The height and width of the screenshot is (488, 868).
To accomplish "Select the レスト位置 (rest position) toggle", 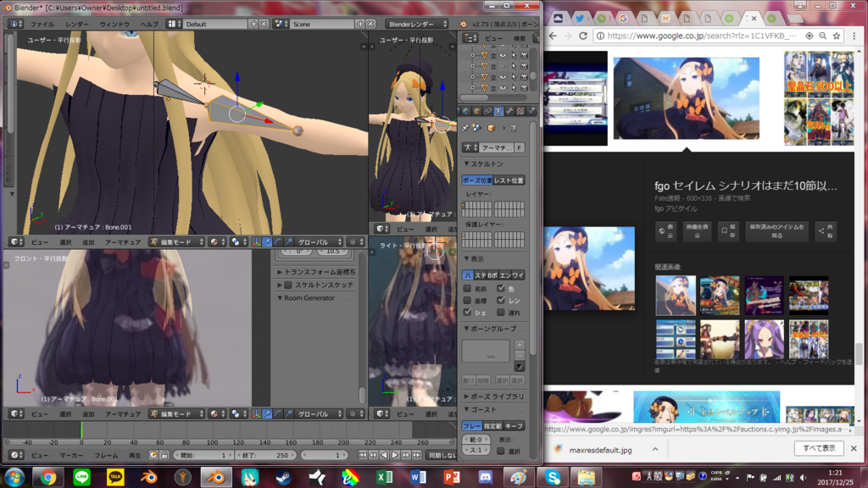I will [509, 180].
